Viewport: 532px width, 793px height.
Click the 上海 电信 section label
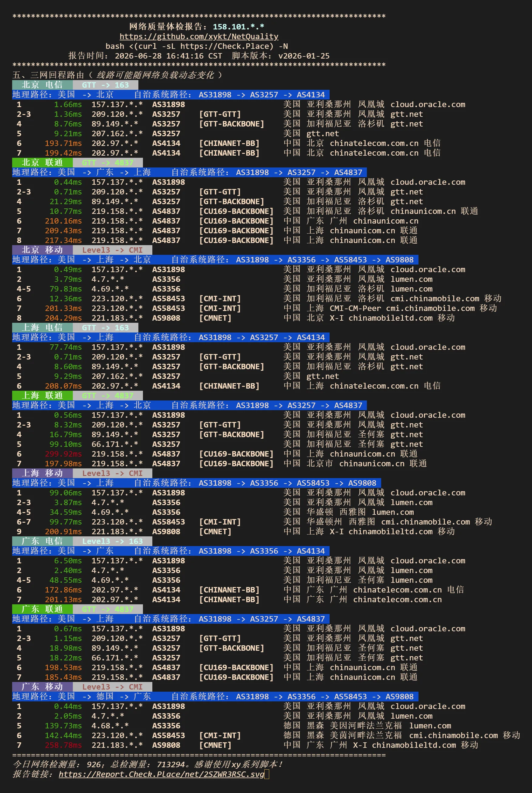coord(42,328)
